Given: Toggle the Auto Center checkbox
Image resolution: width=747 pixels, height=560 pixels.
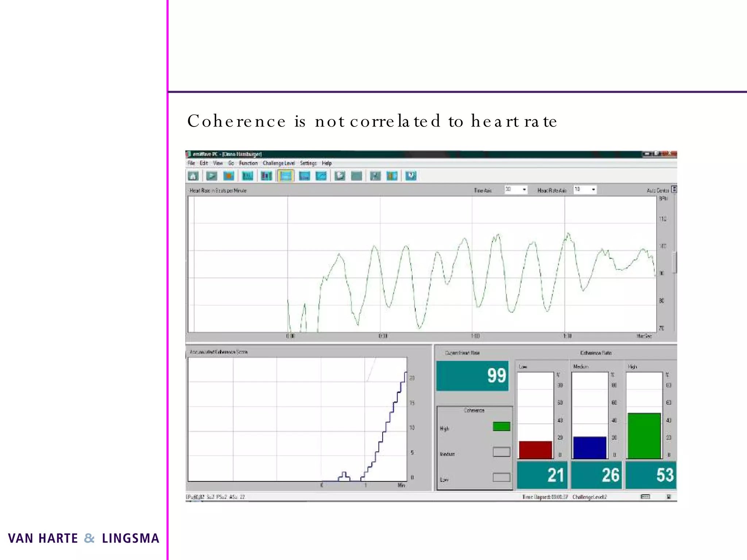Looking at the screenshot, I should (674, 189).
